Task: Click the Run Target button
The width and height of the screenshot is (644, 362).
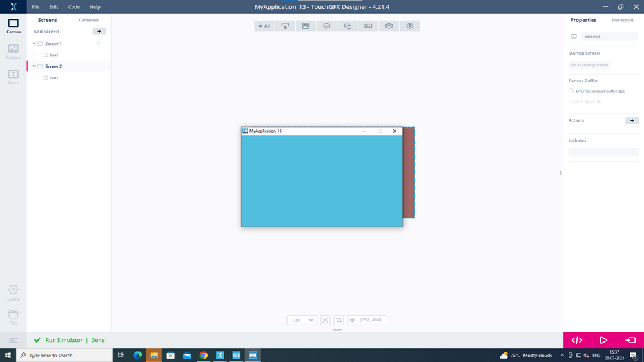Action: click(x=630, y=340)
